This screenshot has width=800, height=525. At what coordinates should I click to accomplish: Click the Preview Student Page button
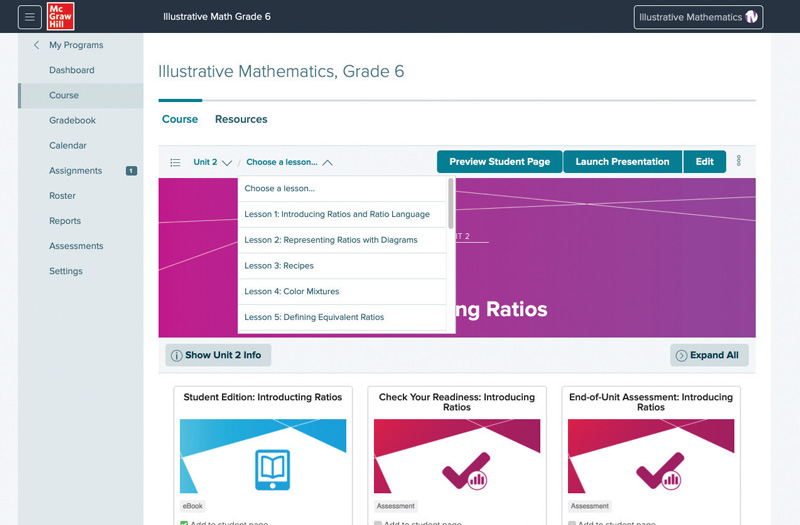click(x=499, y=162)
